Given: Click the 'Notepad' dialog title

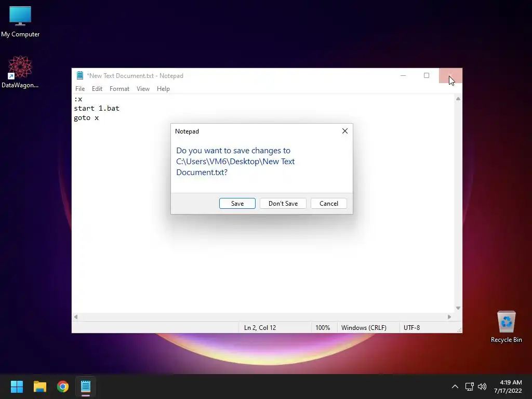Looking at the screenshot, I should point(187,131).
